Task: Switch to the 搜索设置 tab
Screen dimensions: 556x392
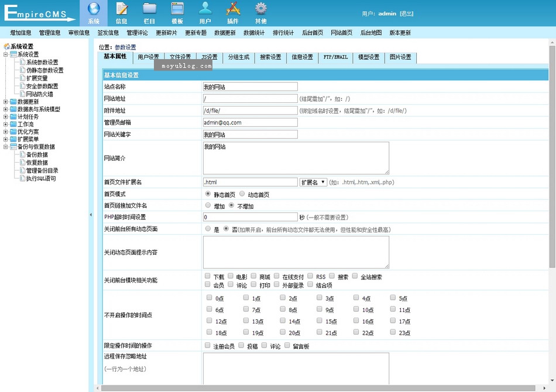Action: tap(270, 57)
